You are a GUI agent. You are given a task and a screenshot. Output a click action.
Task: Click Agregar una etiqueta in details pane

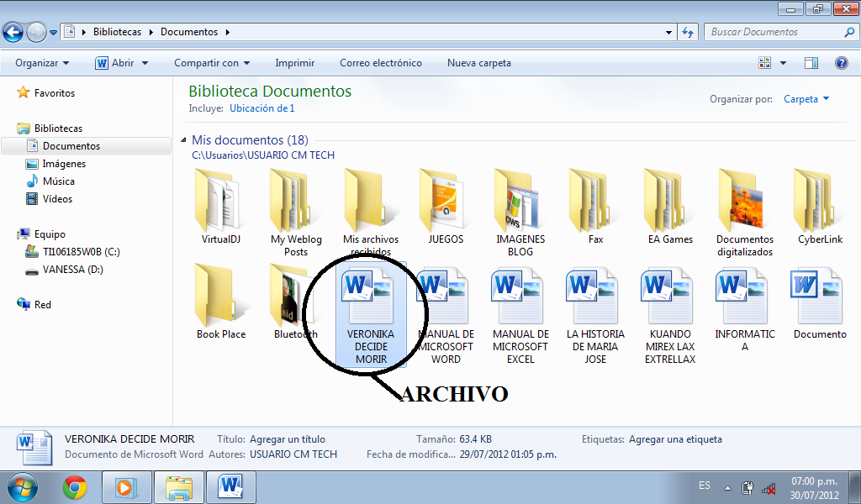pyautogui.click(x=675, y=439)
